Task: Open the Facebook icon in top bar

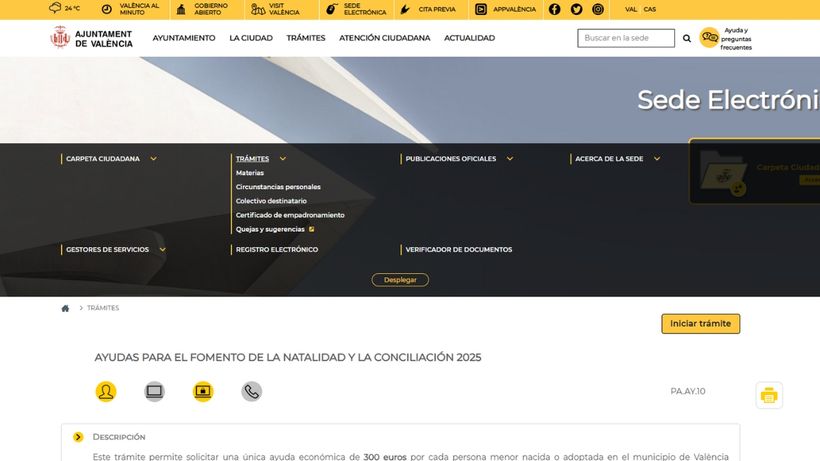Action: (x=555, y=9)
